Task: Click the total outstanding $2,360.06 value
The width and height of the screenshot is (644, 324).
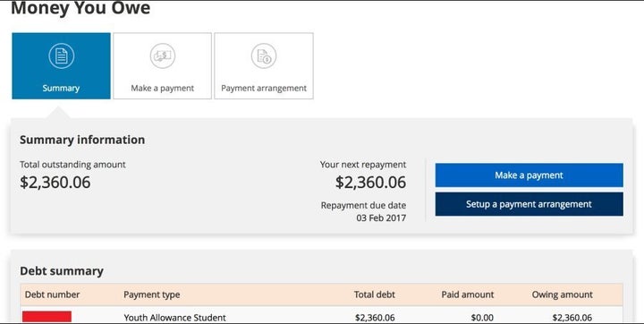Action: [55, 183]
